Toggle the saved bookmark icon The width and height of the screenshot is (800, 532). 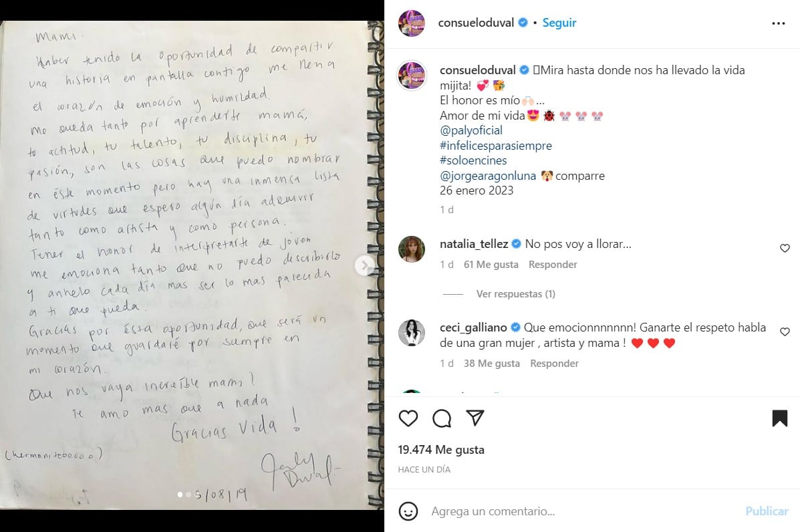pyautogui.click(x=779, y=418)
